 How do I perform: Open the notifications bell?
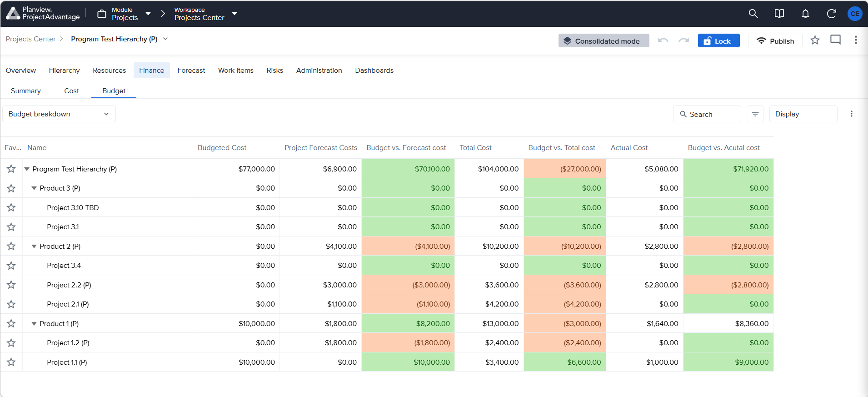click(805, 14)
